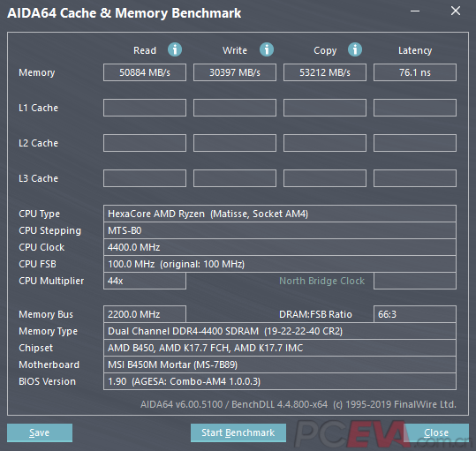Click the empty L3 Cache Latency field
476x451 pixels.
point(415,178)
